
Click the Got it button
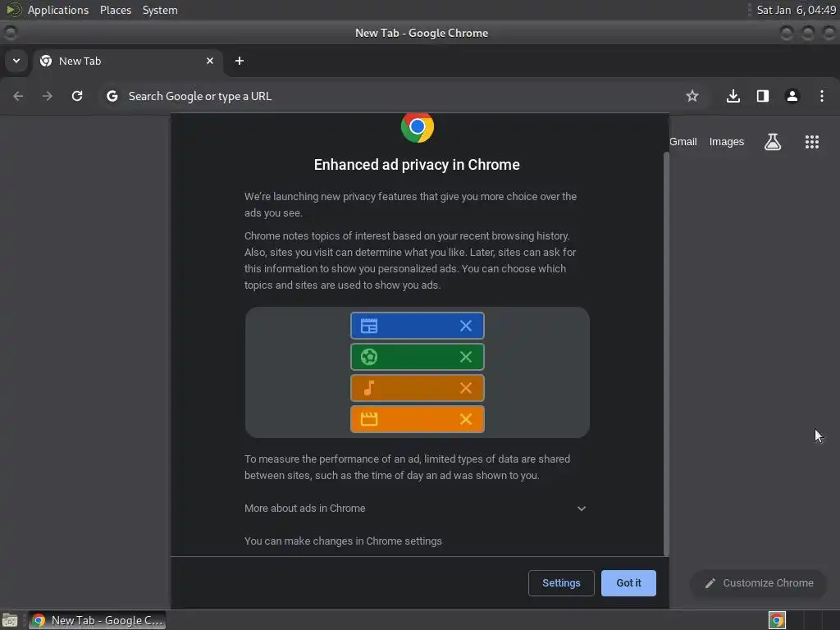pos(628,583)
